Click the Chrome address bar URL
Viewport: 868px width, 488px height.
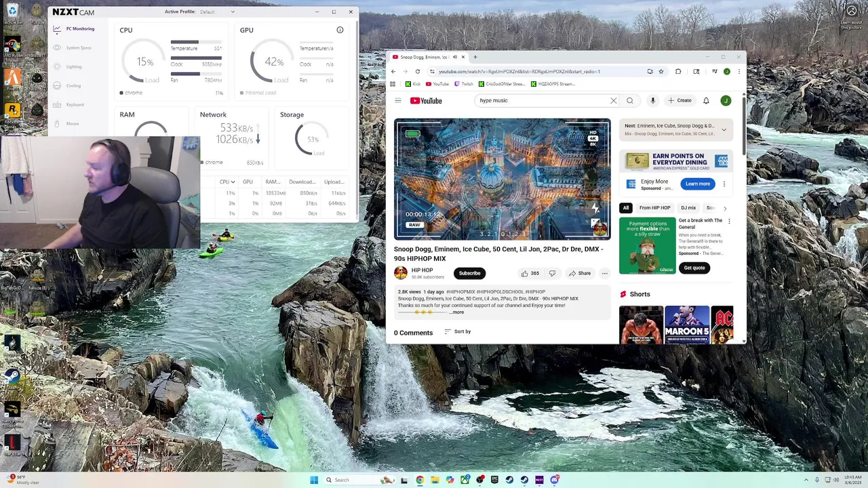pos(519,71)
